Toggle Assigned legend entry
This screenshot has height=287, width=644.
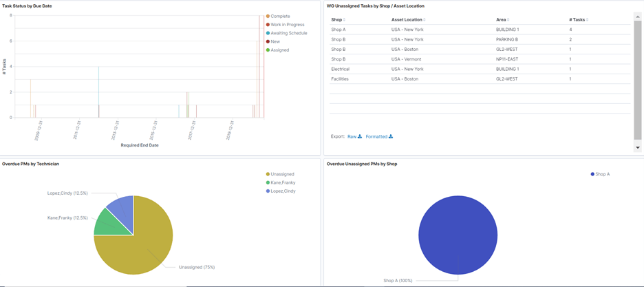tap(277, 50)
